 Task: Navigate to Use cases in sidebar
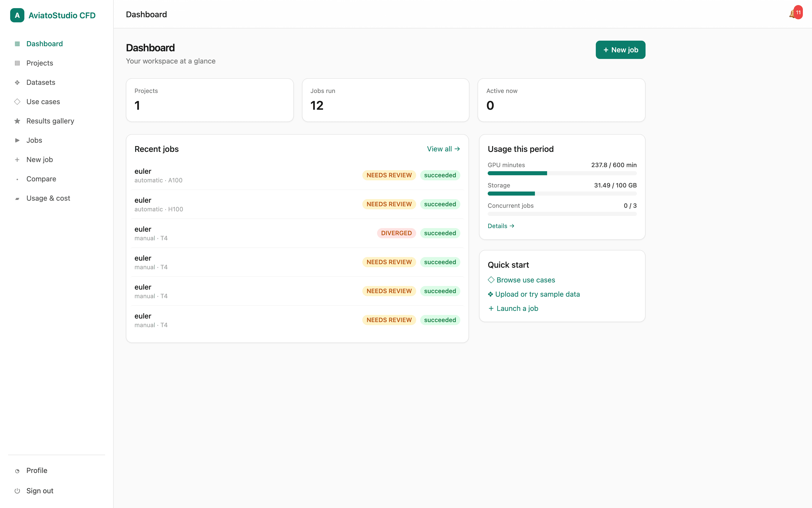[x=56, y=101]
